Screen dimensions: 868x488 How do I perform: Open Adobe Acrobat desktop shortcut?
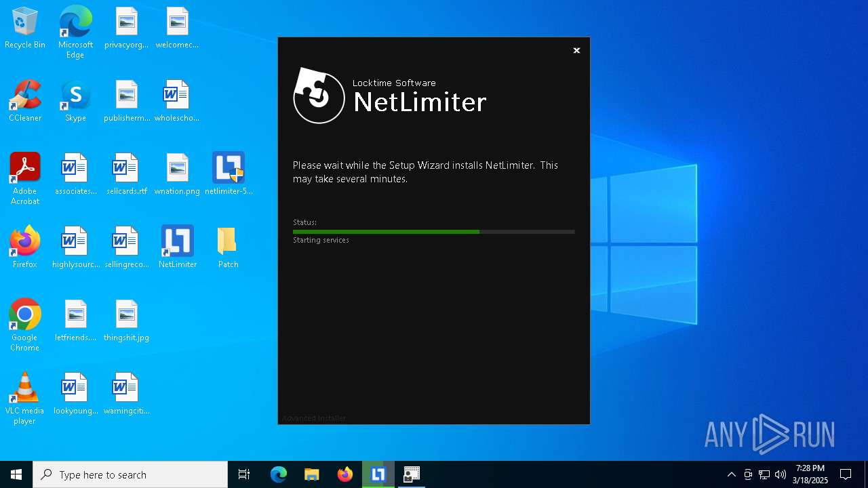[25, 179]
